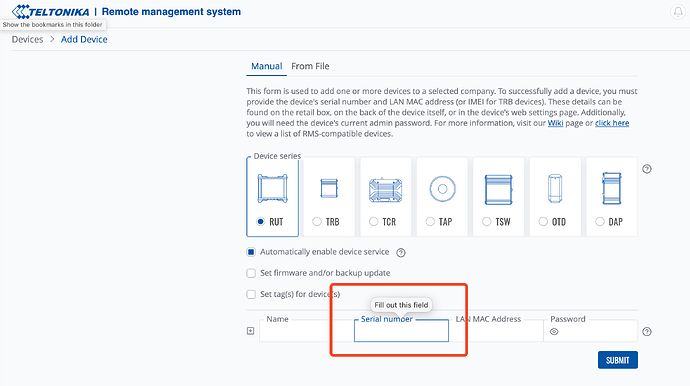Image resolution: width=690 pixels, height=386 pixels.
Task: Select the TCR device series icon
Action: tap(385, 190)
